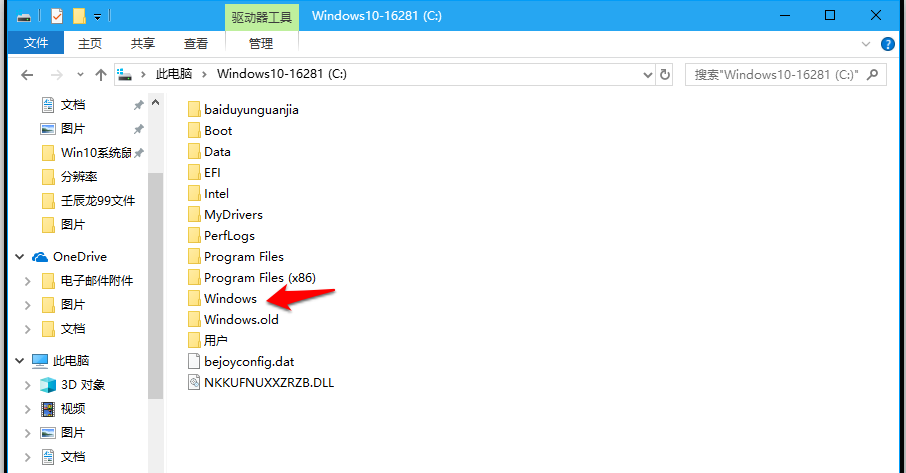Image resolution: width=906 pixels, height=473 pixels.
Task: Select 电子邮件附件 under OneDrive
Action: [x=97, y=281]
